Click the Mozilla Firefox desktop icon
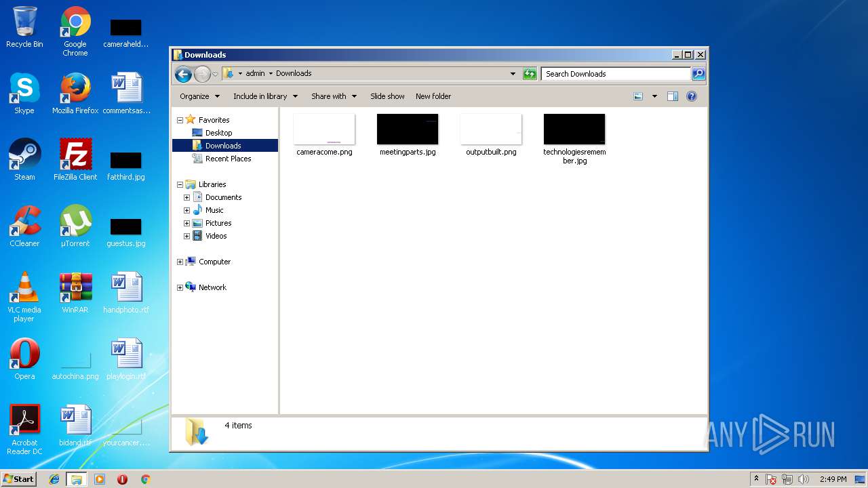This screenshot has height=488, width=868. [75, 94]
